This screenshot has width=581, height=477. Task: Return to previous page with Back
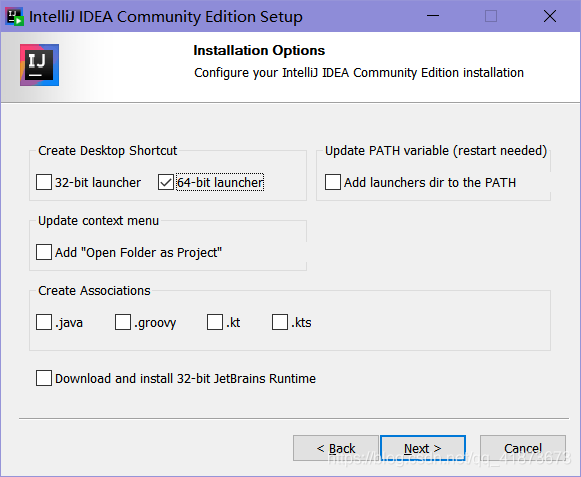(x=336, y=448)
